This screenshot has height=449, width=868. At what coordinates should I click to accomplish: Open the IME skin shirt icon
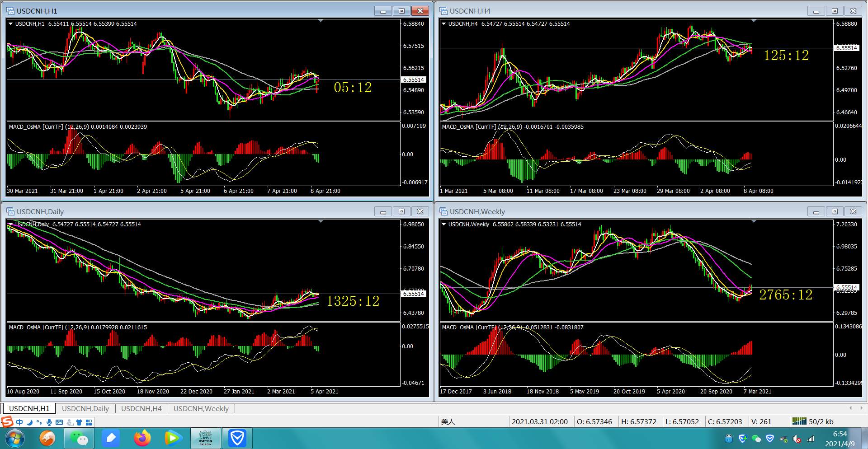pos(79,422)
